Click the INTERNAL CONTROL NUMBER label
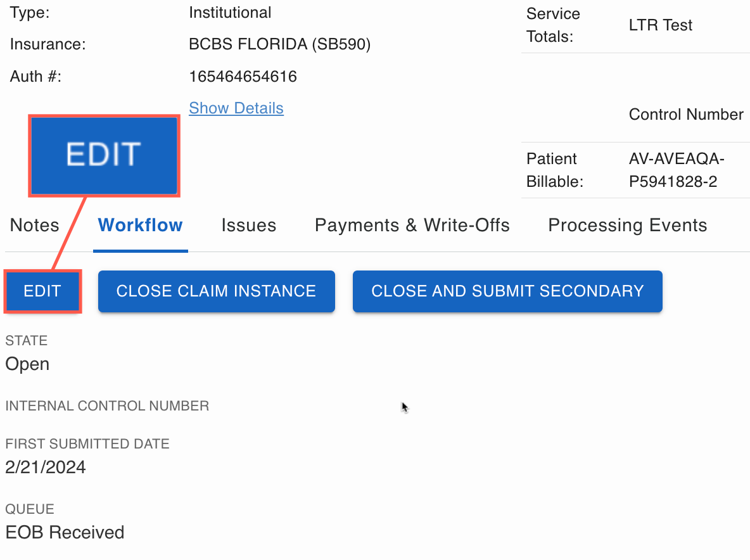Viewport: 750px width, 560px height. point(107,406)
